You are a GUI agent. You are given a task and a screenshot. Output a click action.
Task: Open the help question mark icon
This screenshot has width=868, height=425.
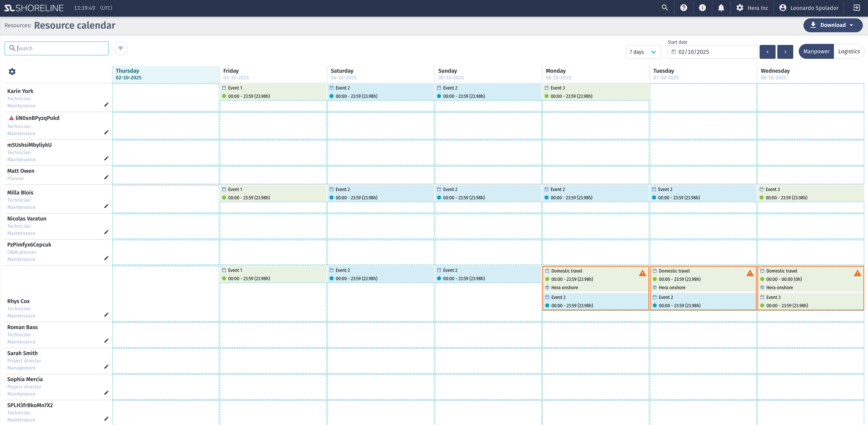click(683, 8)
